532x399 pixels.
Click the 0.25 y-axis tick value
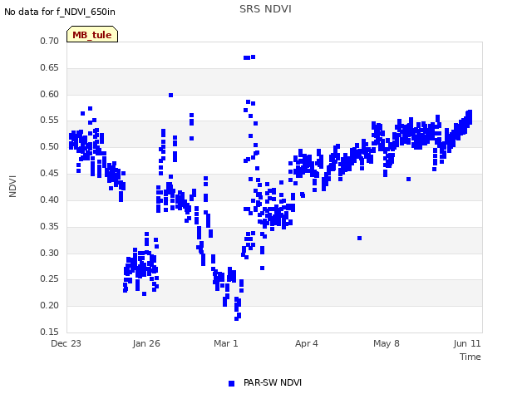click(x=50, y=279)
